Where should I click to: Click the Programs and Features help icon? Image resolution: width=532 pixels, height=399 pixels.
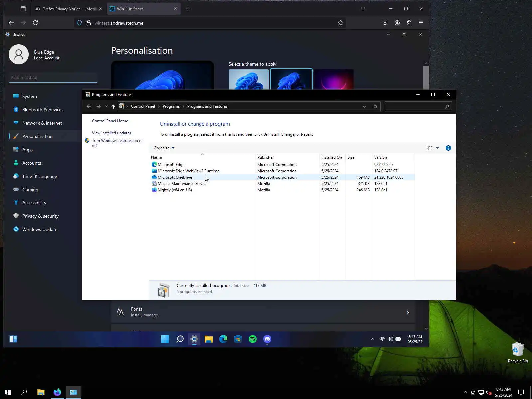pos(448,148)
